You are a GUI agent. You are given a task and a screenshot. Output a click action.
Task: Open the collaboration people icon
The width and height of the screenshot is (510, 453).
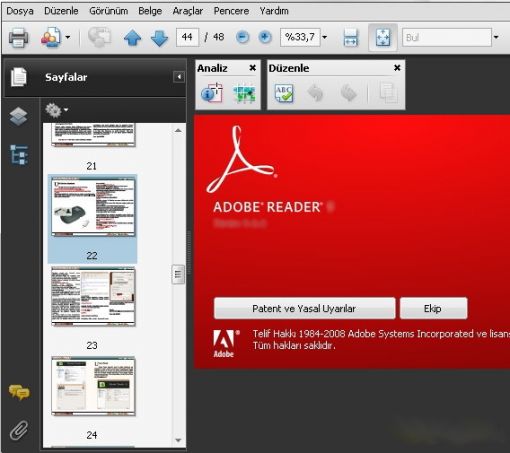pos(51,37)
